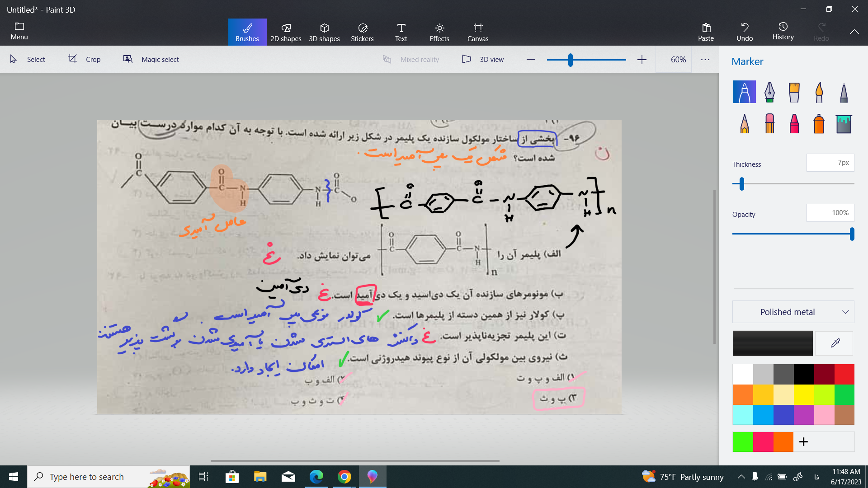Undo the last action
The width and height of the screenshot is (868, 488).
[745, 32]
